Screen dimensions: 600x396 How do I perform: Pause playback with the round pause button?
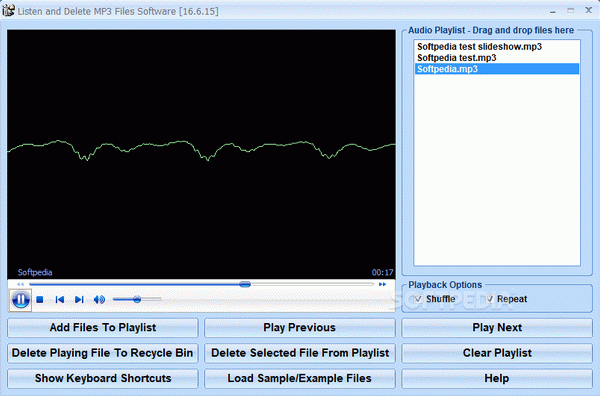click(x=21, y=300)
